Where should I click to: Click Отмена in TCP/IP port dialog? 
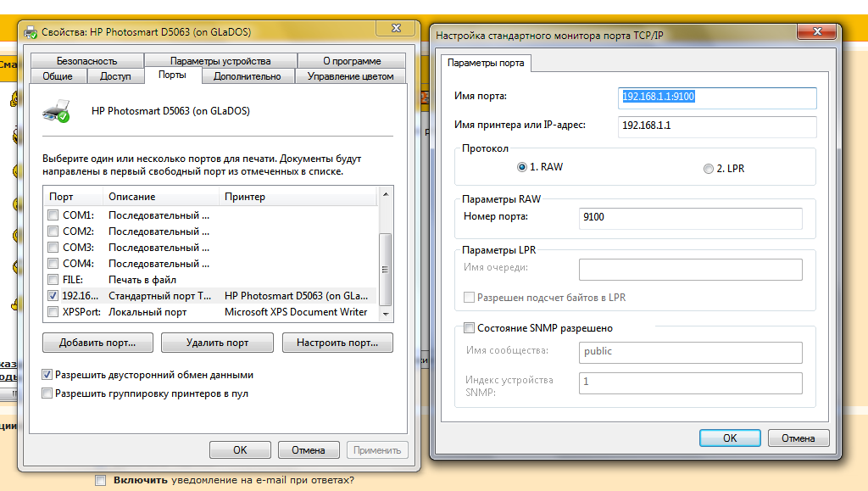pyautogui.click(x=798, y=438)
